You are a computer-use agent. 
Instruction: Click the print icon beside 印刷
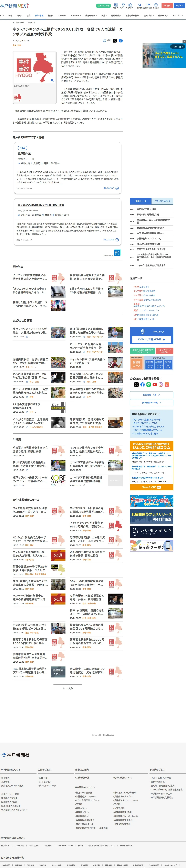point(105,41)
